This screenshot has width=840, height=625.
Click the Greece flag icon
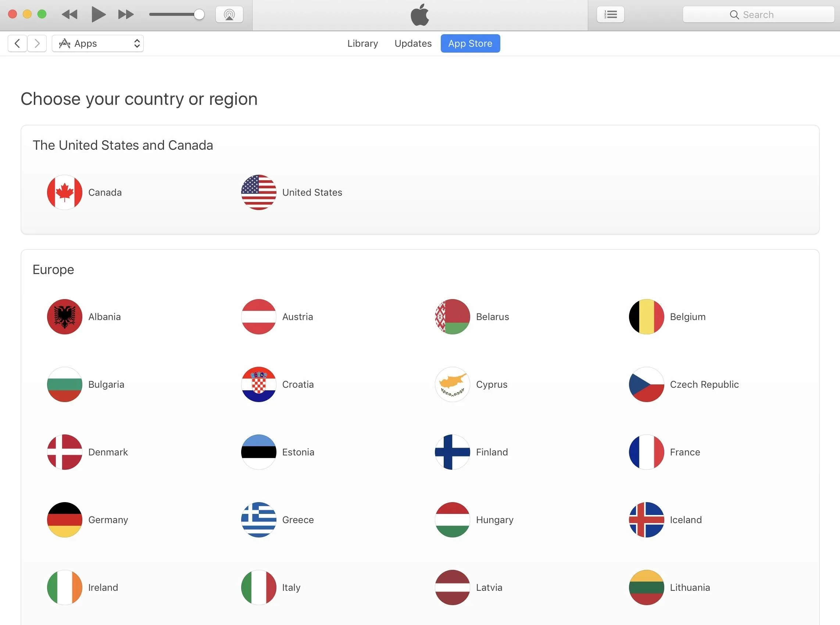[258, 519]
